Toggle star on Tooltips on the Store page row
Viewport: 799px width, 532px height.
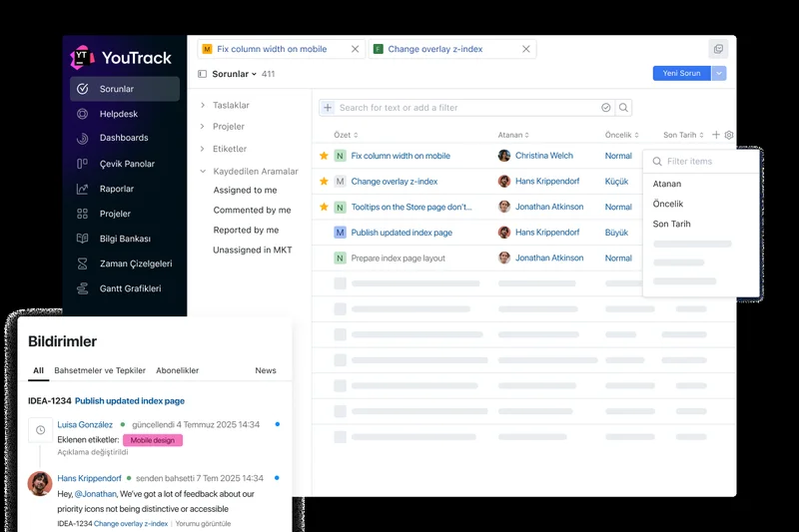(324, 207)
